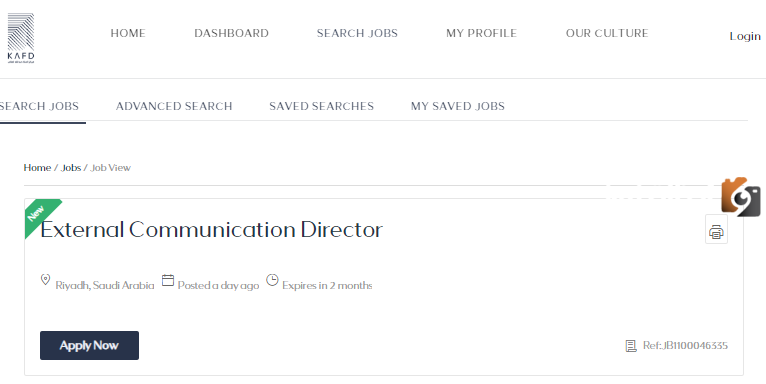Click the Login link

coord(745,36)
